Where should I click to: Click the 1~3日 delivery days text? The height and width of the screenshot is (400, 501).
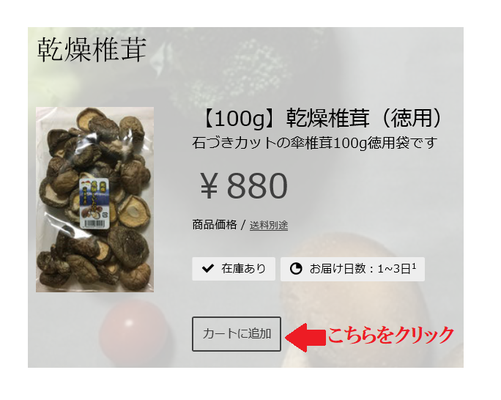coord(394,269)
